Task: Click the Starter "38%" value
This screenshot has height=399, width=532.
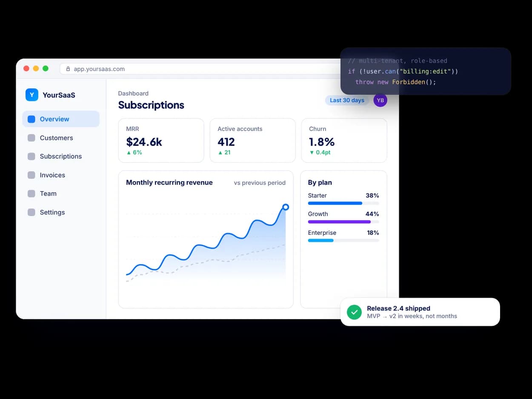Action: tap(372, 196)
